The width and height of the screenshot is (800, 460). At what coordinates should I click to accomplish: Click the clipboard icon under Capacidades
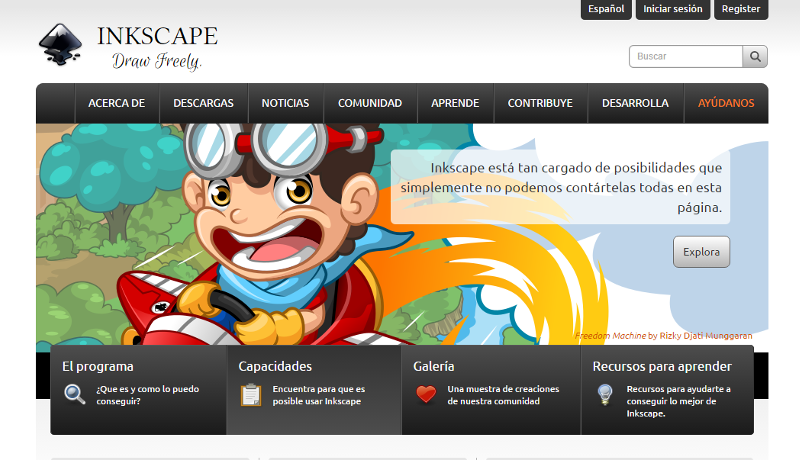pos(251,394)
